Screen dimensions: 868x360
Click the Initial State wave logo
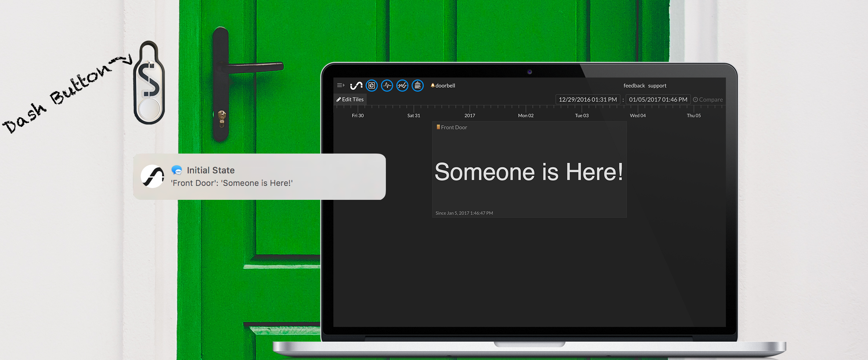356,86
